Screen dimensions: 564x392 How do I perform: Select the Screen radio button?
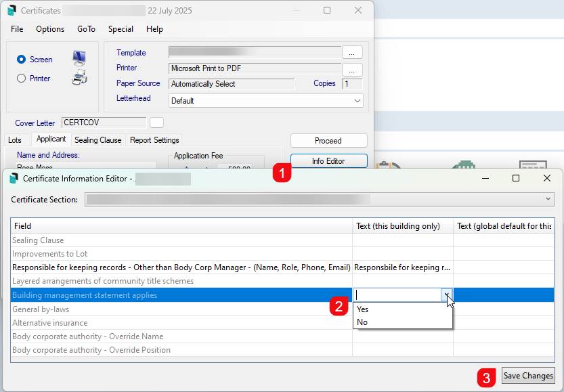point(21,60)
